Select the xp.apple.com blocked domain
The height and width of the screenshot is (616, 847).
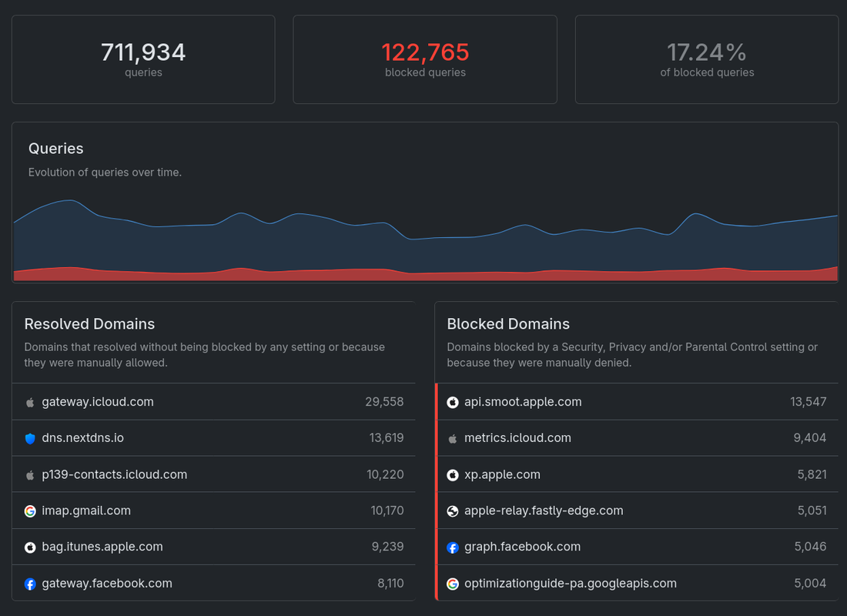click(x=502, y=474)
